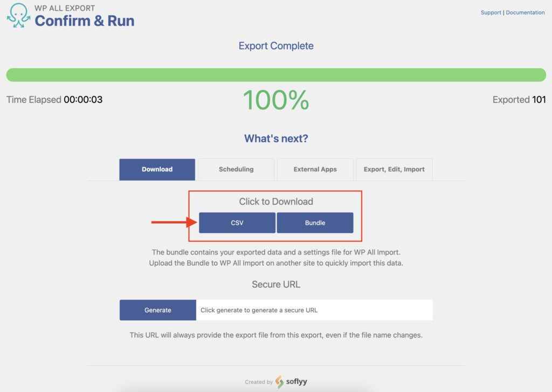The image size is (552, 392).
Task: Click the green 100% progress indicator
Action: point(276,100)
